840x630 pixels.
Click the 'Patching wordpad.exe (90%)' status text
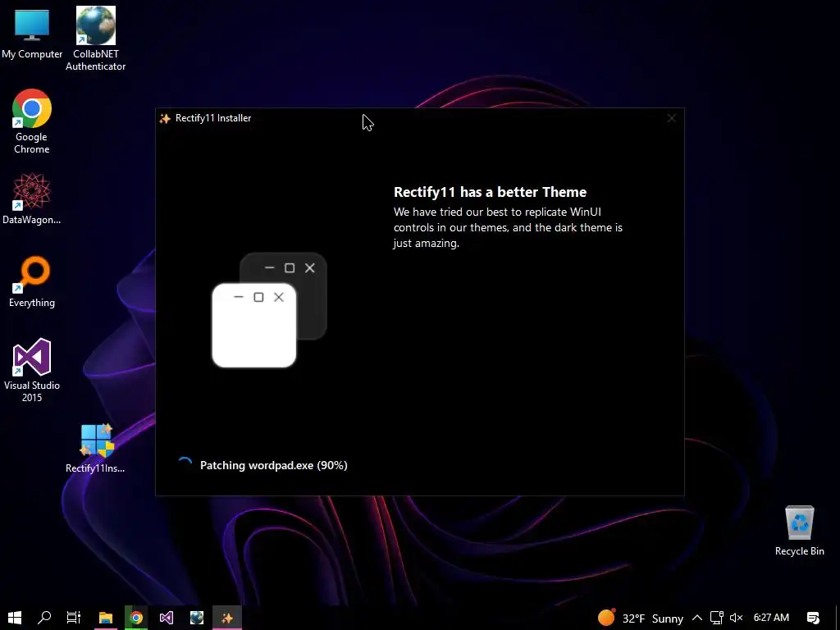pos(273,465)
